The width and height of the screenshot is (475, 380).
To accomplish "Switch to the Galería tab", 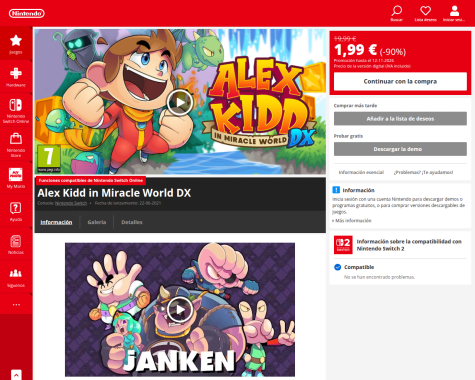I will click(97, 222).
